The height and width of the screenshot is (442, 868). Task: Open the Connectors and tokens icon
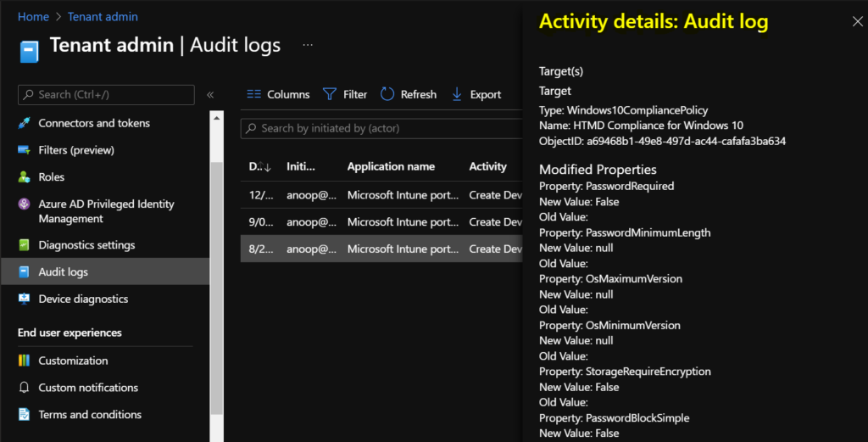(24, 123)
